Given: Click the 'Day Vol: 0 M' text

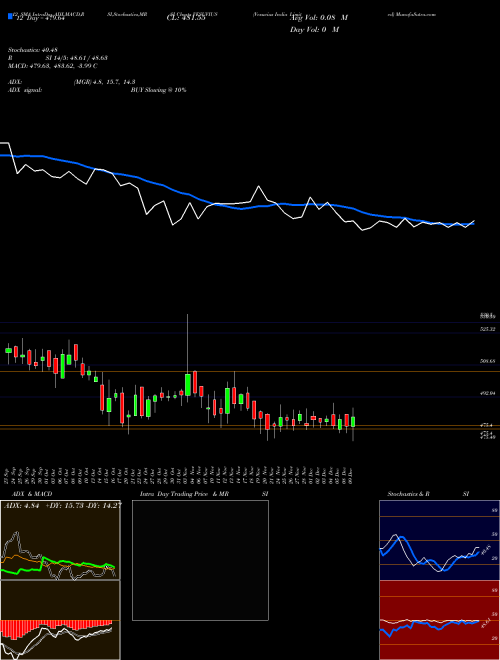Looking at the screenshot, I should point(314,30).
